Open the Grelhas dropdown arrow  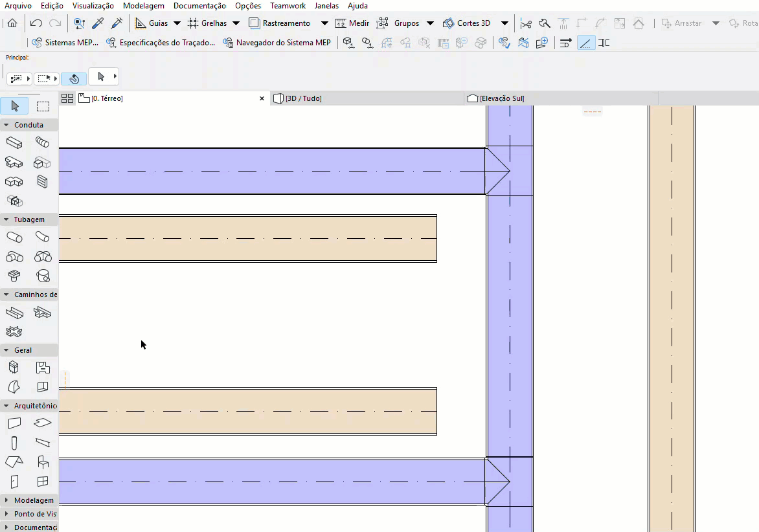236,23
